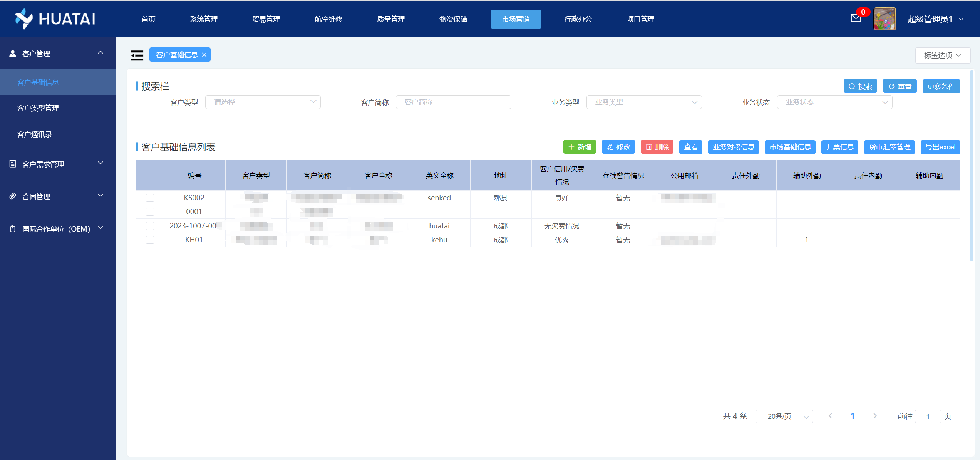Viewport: 980px width, 460px height.
Task: Click the 货币汇率管理 button
Action: 890,147
